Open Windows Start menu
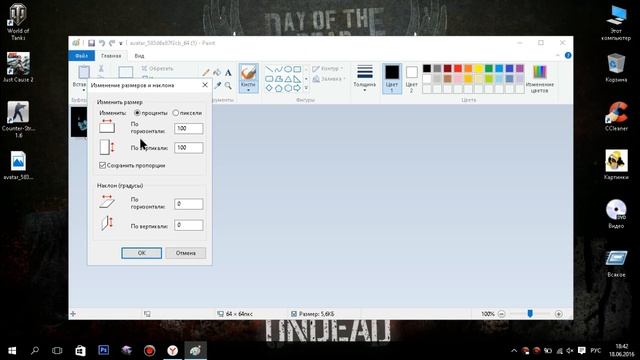This screenshot has width=640, height=360. point(12,351)
